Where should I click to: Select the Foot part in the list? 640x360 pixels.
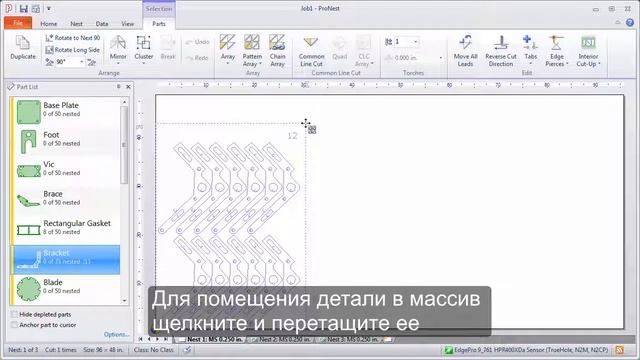(x=65, y=141)
